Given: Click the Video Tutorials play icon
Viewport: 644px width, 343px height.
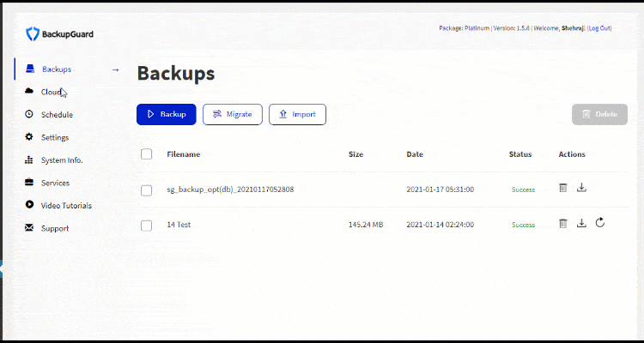Looking at the screenshot, I should click(28, 204).
